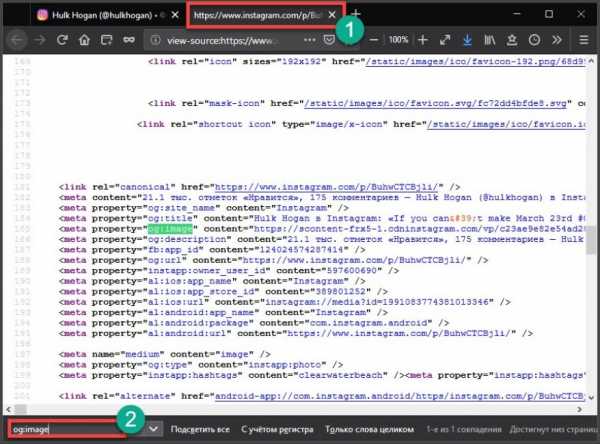
Task: Go to next match with find-bar down arrow
Action: [x=153, y=429]
